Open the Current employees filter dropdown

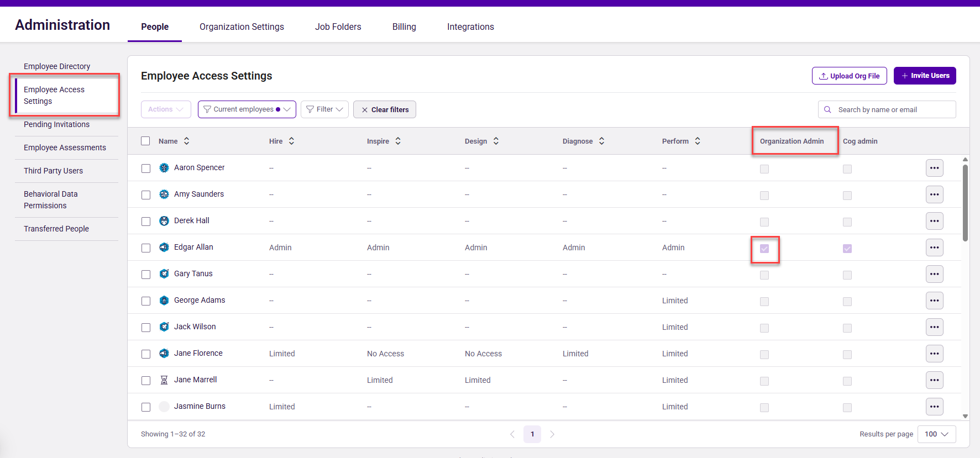[247, 109]
